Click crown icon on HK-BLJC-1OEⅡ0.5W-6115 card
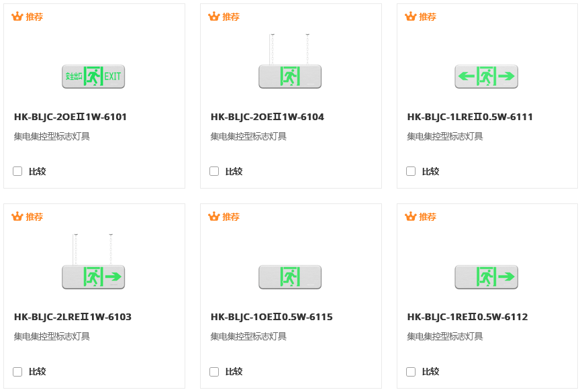 click(x=214, y=217)
